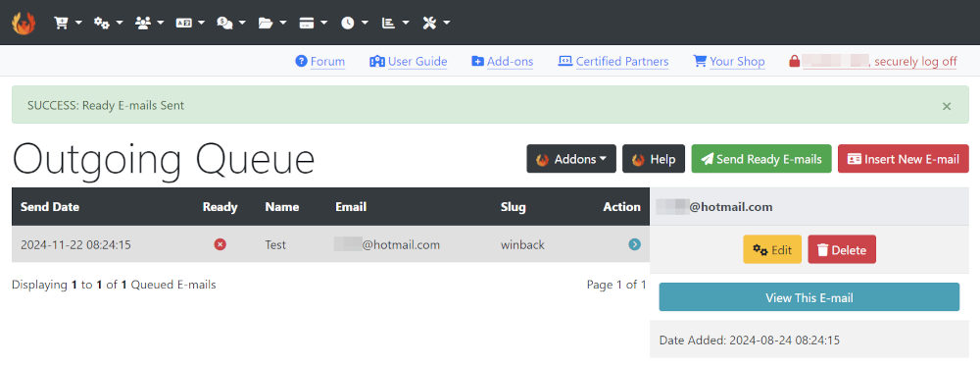Open the shopping cart menu
This screenshot has height=367, width=980.
(68, 24)
